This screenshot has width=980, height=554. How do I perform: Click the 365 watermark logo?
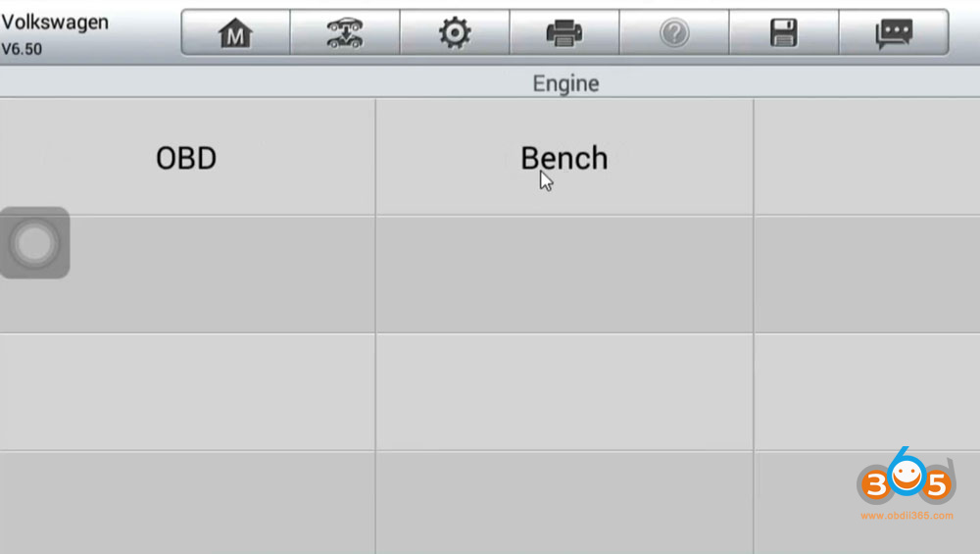tap(905, 481)
